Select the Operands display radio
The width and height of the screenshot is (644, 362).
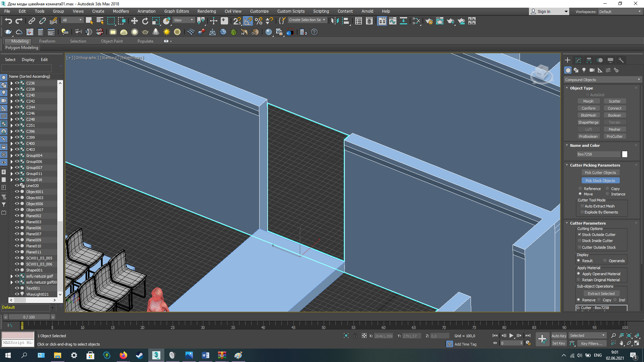pyautogui.click(x=605, y=261)
